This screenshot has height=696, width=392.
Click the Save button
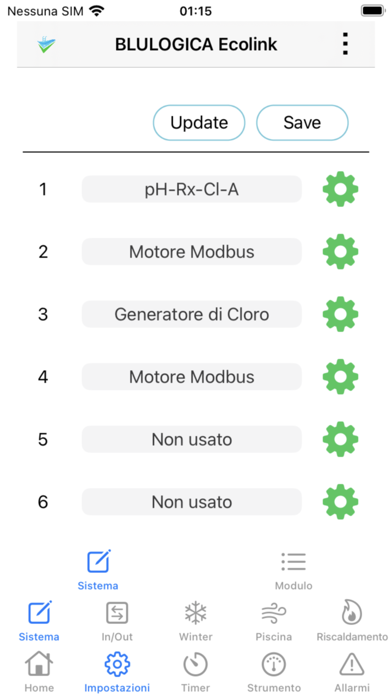302,123
